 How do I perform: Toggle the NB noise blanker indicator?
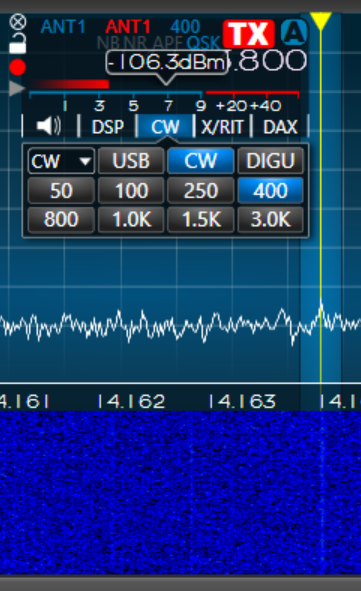[109, 43]
